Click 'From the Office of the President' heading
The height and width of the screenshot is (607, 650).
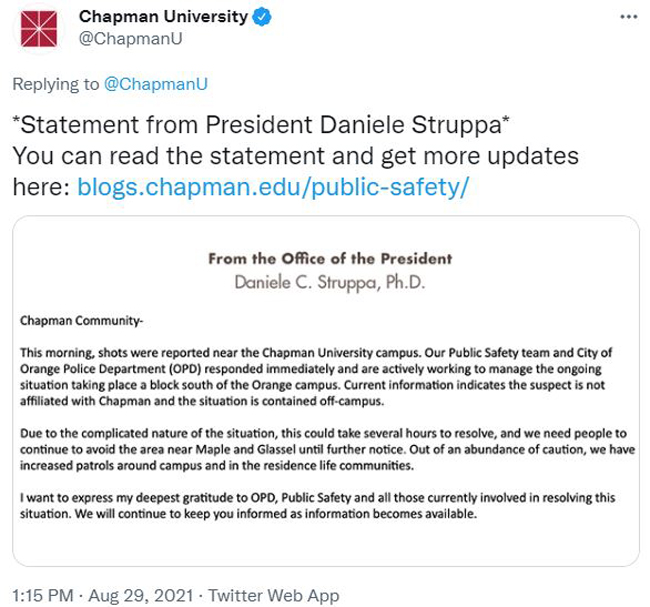(x=330, y=259)
